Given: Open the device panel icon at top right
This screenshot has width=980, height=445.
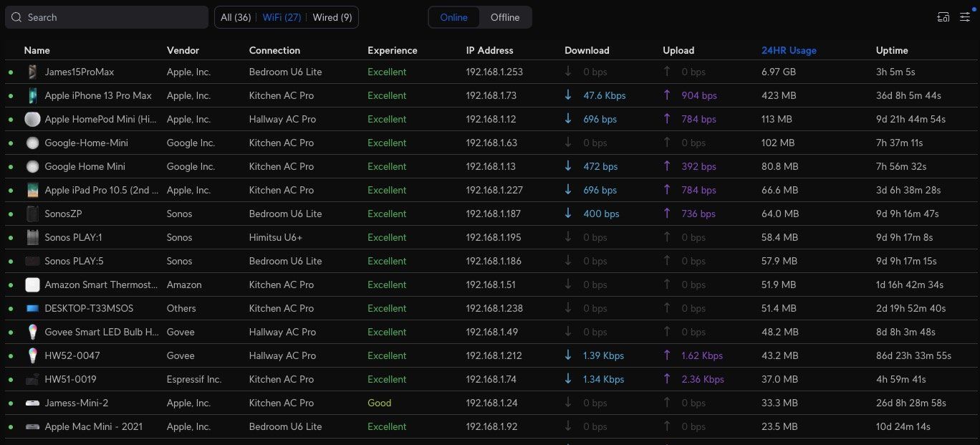Looking at the screenshot, I should point(943,17).
